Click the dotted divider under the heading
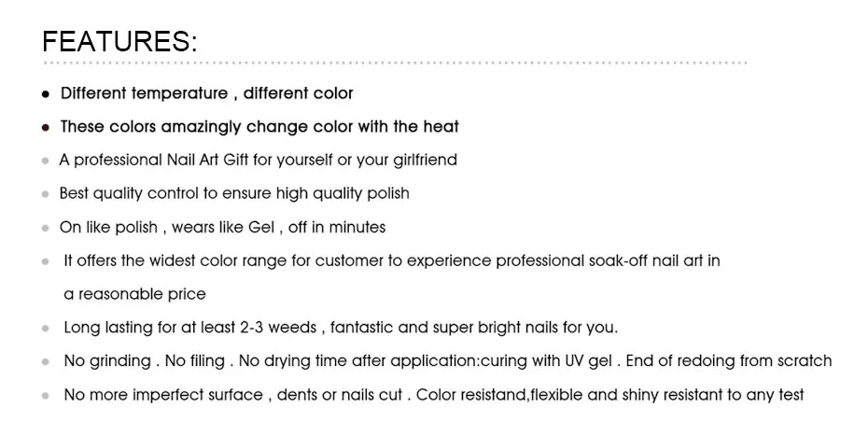The image size is (868, 435). click(395, 63)
